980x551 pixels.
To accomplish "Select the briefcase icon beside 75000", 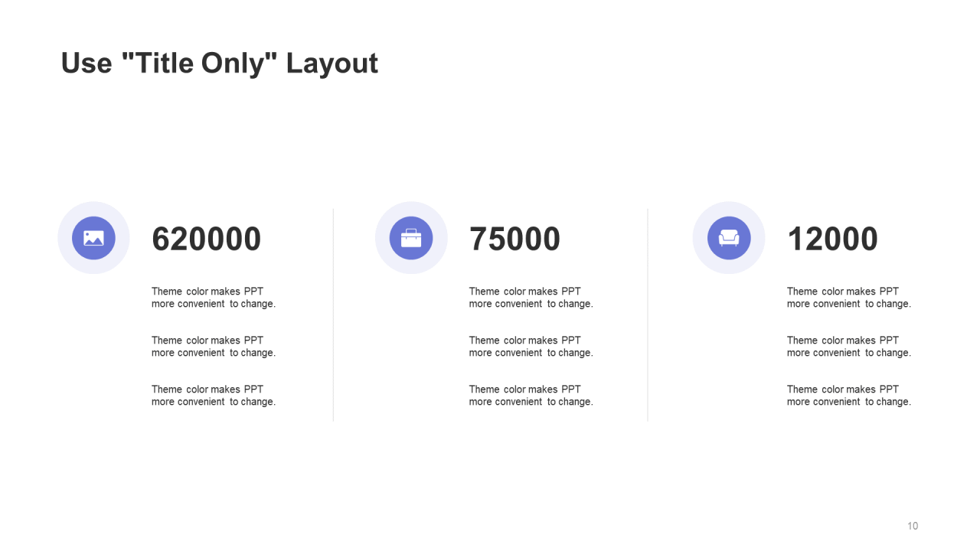I will [x=411, y=238].
